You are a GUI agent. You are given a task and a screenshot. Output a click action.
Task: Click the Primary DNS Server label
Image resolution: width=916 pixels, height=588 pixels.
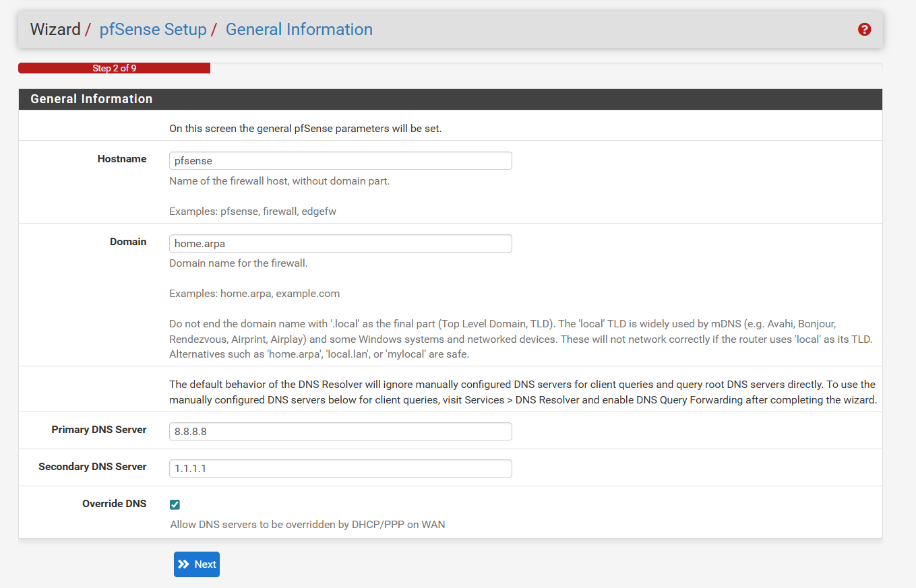click(x=99, y=430)
